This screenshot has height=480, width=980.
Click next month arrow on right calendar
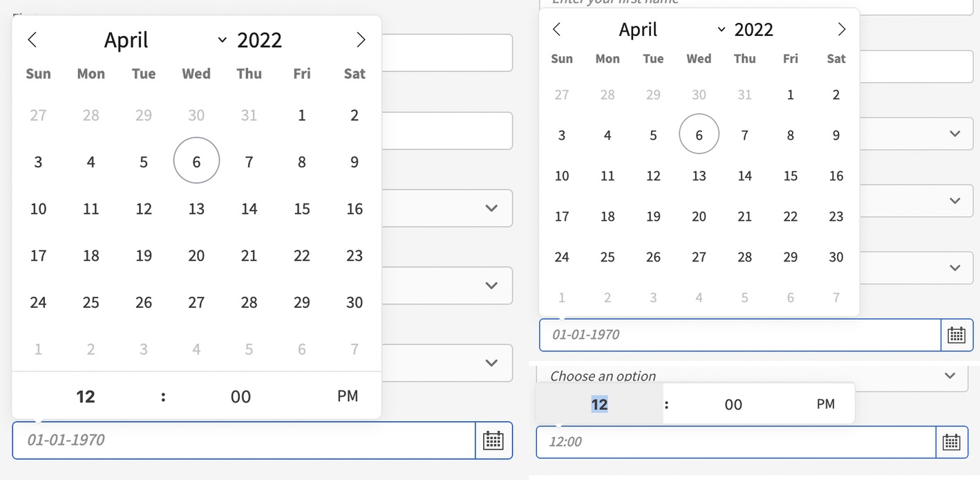click(842, 29)
